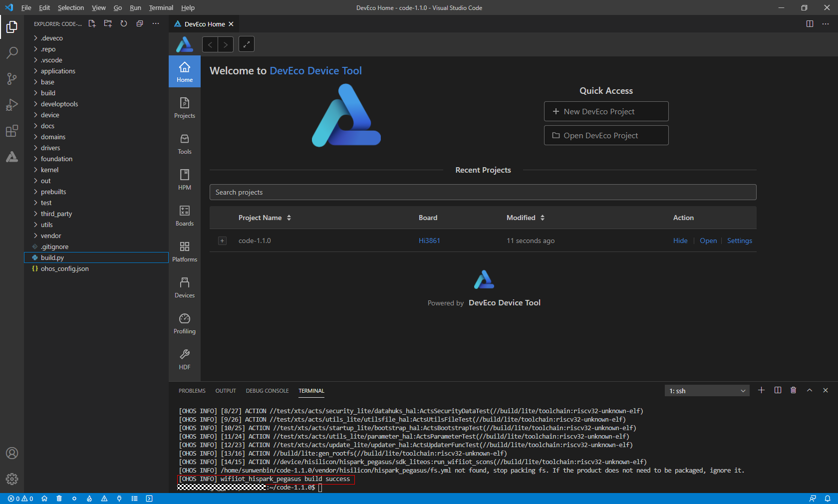Open Tools in DevEco sidebar
The height and width of the screenshot is (504, 838).
185,144
